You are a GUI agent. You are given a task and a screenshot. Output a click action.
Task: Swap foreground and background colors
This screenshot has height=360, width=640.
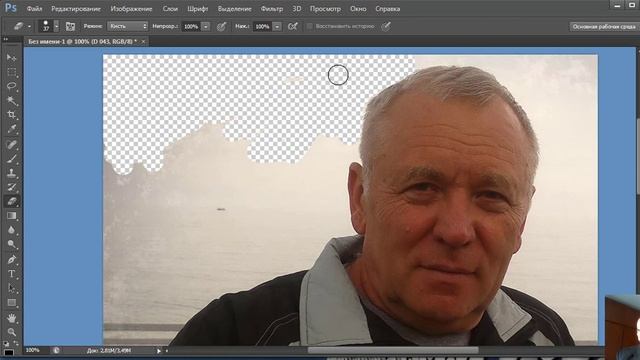pyautogui.click(x=16, y=344)
